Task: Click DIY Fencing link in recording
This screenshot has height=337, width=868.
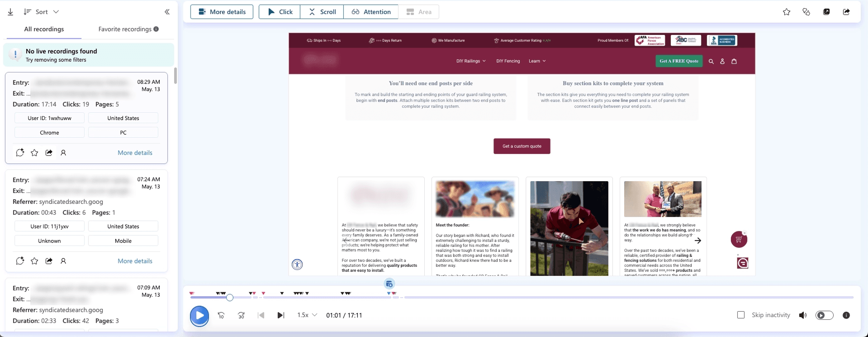Action: 508,61
